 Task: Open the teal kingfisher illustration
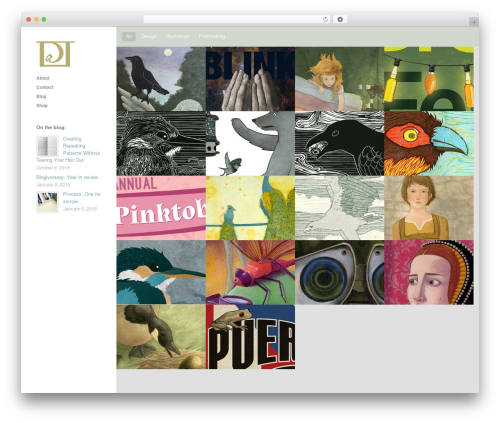(x=161, y=272)
